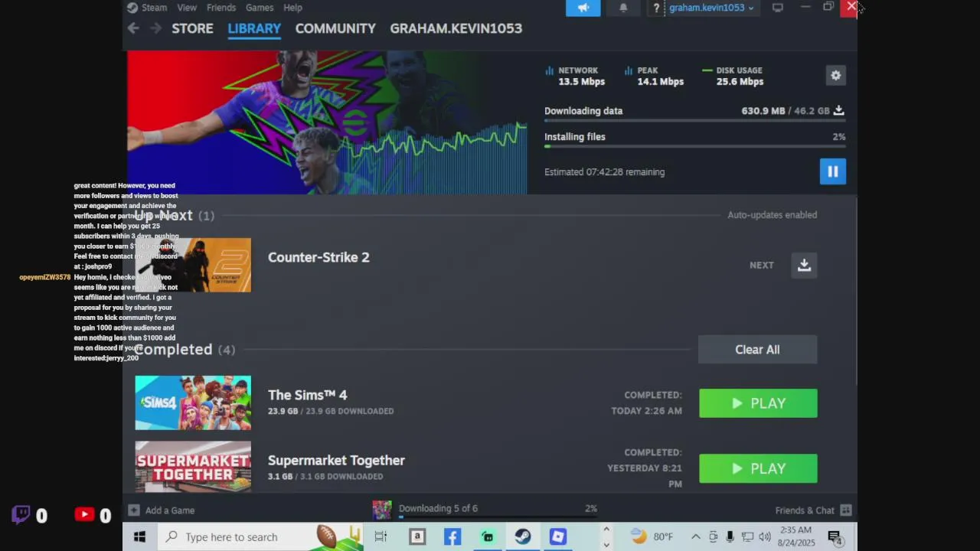Screen dimensions: 980x551
Task: Open Roblox from the taskbar
Action: pos(558,537)
